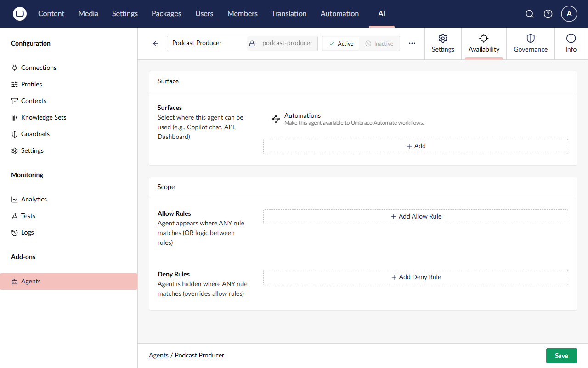Open the search magnifier icon
The width and height of the screenshot is (588, 368).
click(530, 14)
